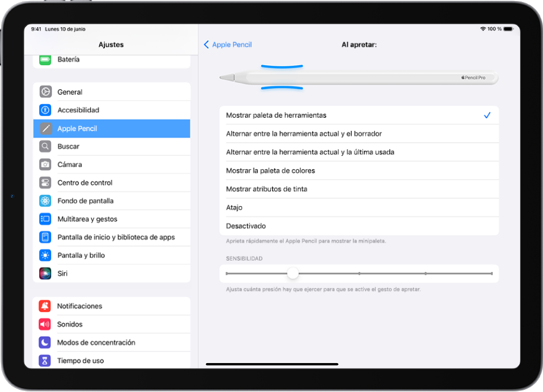This screenshot has height=392, width=543.
Task: Tap the Batería battery icon
Action: [45, 59]
